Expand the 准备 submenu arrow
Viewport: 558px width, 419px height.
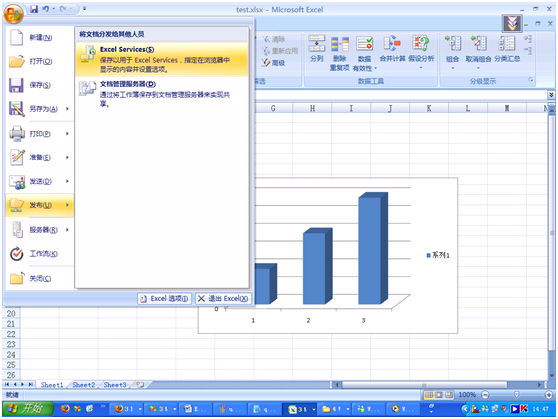[67, 157]
